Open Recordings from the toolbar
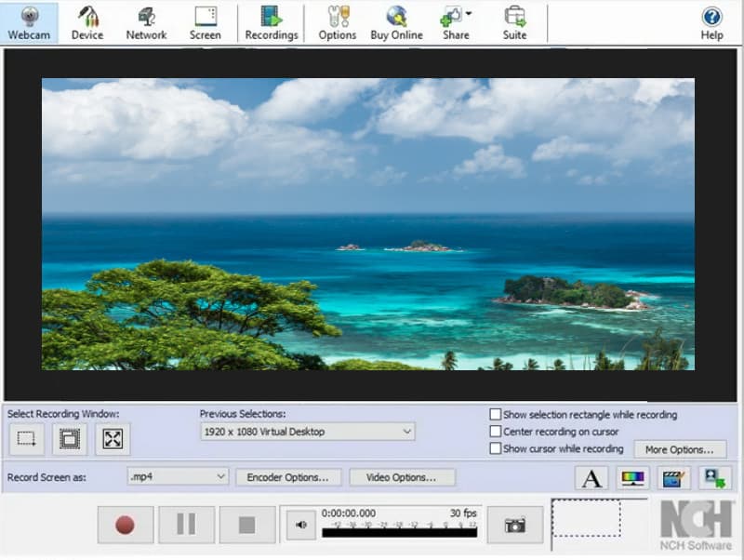Screen dimensions: 744x560 pyautogui.click(x=272, y=23)
